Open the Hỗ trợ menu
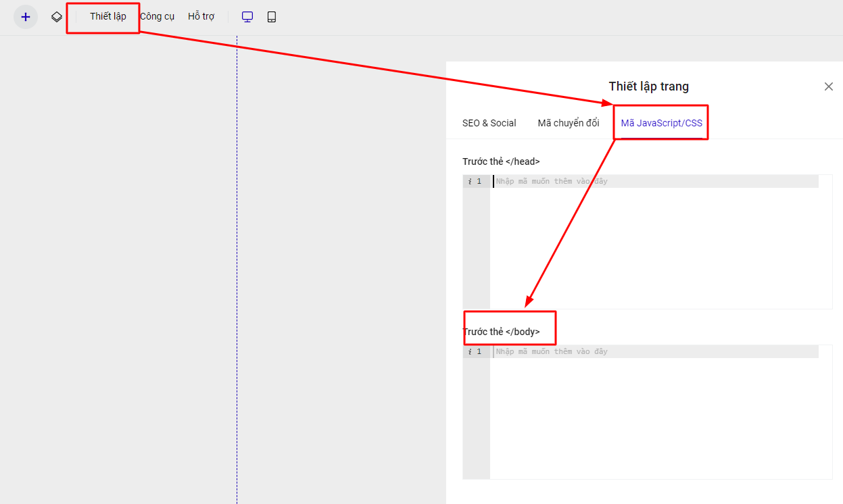The width and height of the screenshot is (843, 504). [201, 16]
